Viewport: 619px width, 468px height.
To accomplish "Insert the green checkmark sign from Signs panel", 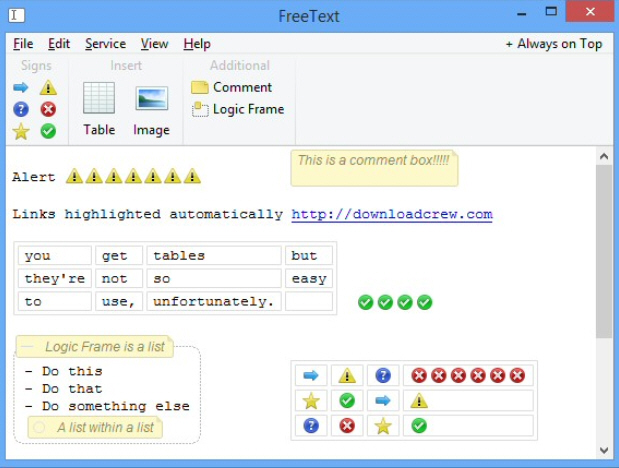I will tap(48, 131).
